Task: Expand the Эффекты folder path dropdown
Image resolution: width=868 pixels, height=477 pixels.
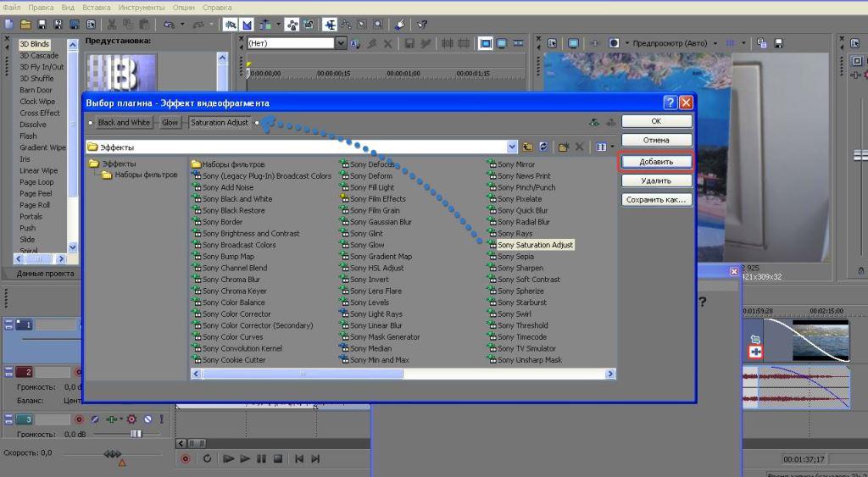Action: pos(511,147)
